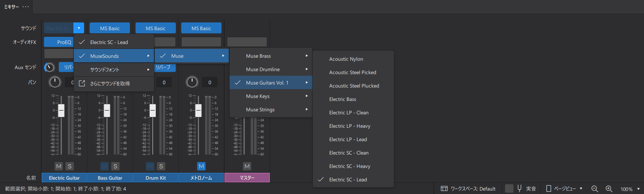
Task: Adjust the Aux send knob on Electric Guitar
Action: point(49,67)
